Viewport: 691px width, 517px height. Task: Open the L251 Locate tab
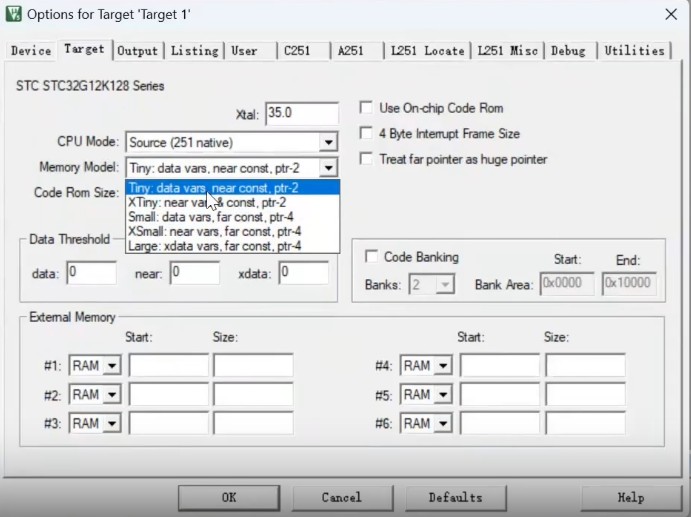(427, 50)
